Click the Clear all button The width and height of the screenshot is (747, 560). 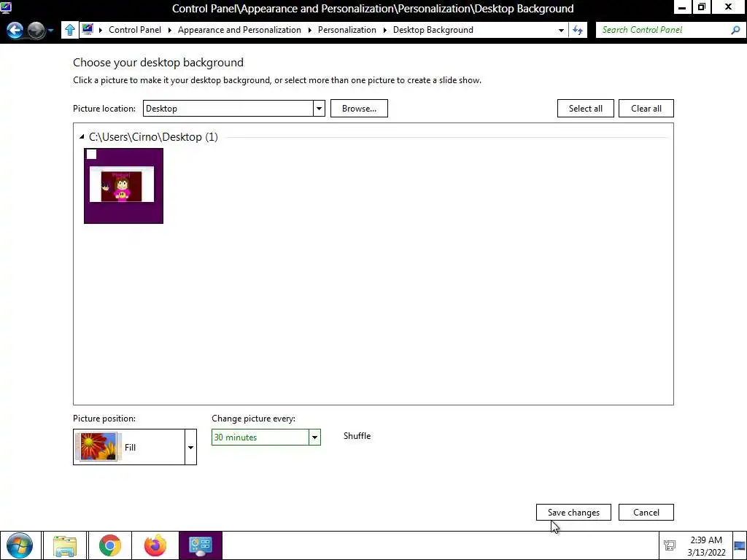tap(646, 109)
